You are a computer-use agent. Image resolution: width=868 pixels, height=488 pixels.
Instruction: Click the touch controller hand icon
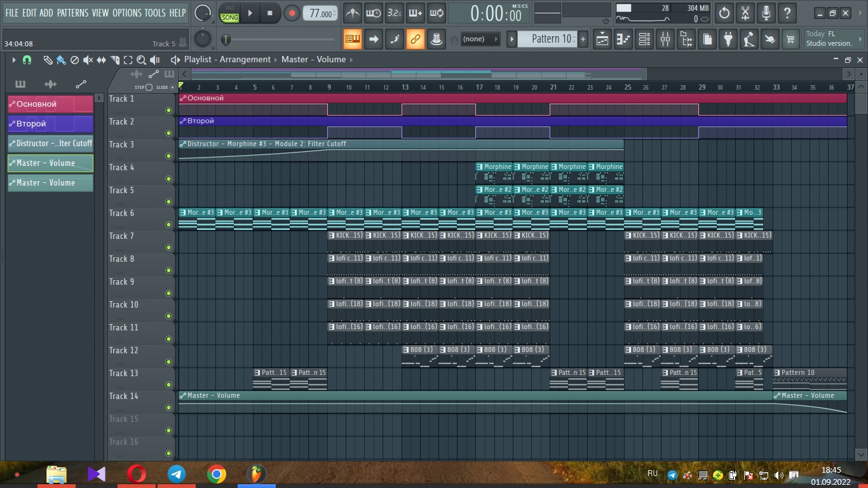point(770,39)
